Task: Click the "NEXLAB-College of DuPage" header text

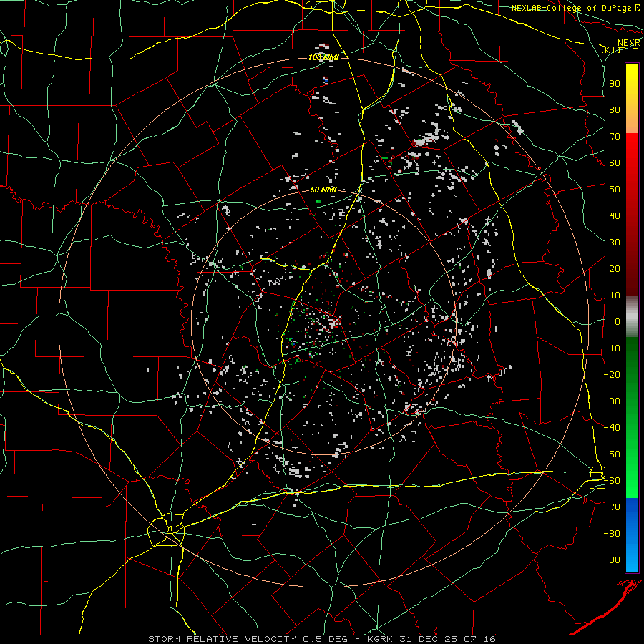Action: click(x=572, y=8)
